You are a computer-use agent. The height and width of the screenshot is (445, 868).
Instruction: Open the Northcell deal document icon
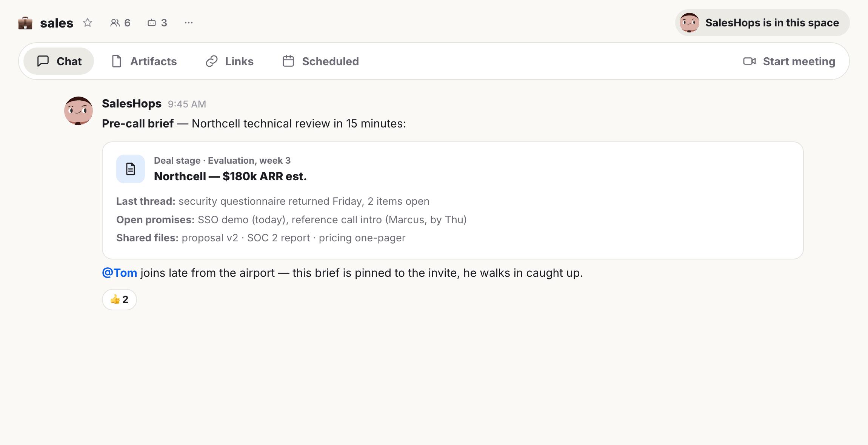click(x=131, y=169)
